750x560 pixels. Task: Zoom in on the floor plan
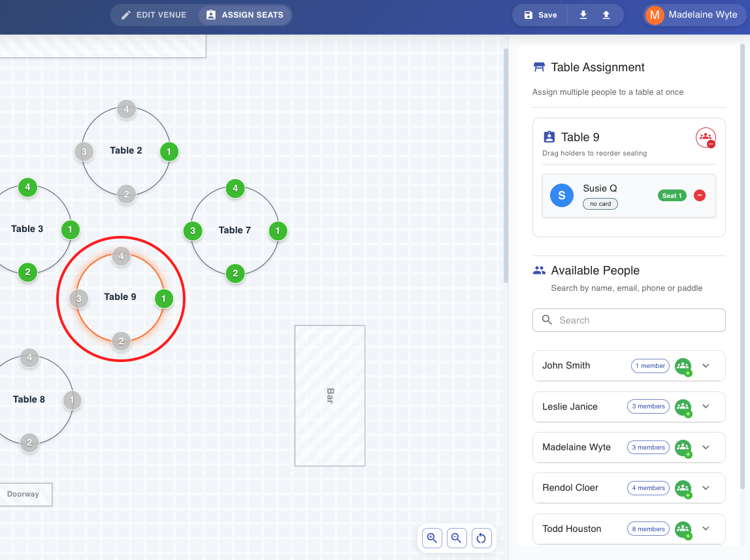point(432,538)
